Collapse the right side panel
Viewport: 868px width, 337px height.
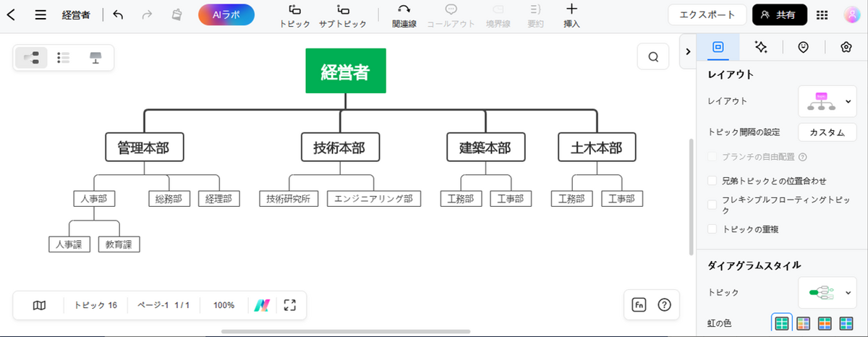[x=686, y=50]
